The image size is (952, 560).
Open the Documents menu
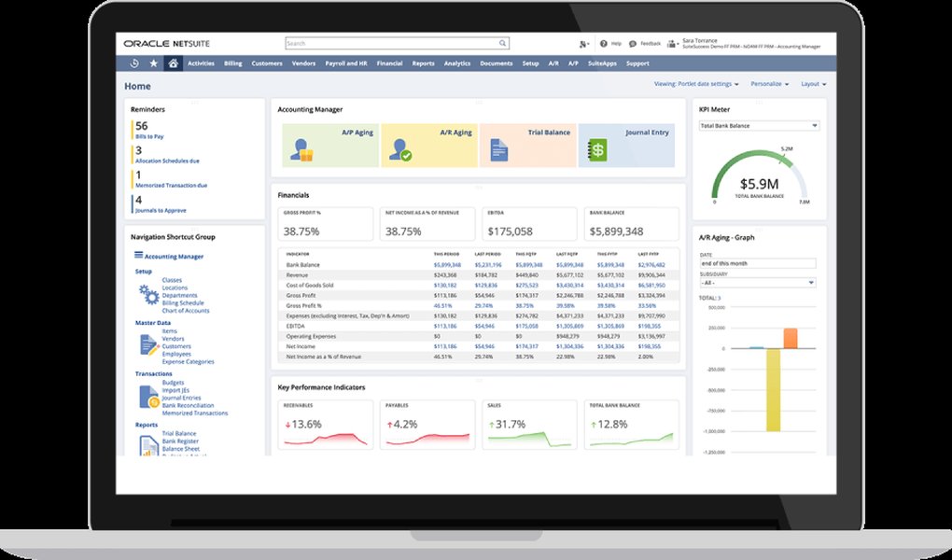496,63
